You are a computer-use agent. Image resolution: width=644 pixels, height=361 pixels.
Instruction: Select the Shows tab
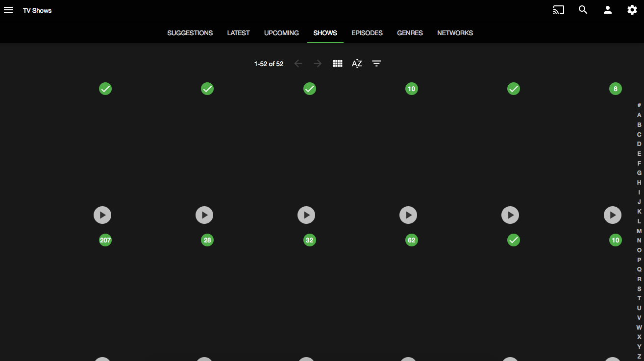[325, 33]
